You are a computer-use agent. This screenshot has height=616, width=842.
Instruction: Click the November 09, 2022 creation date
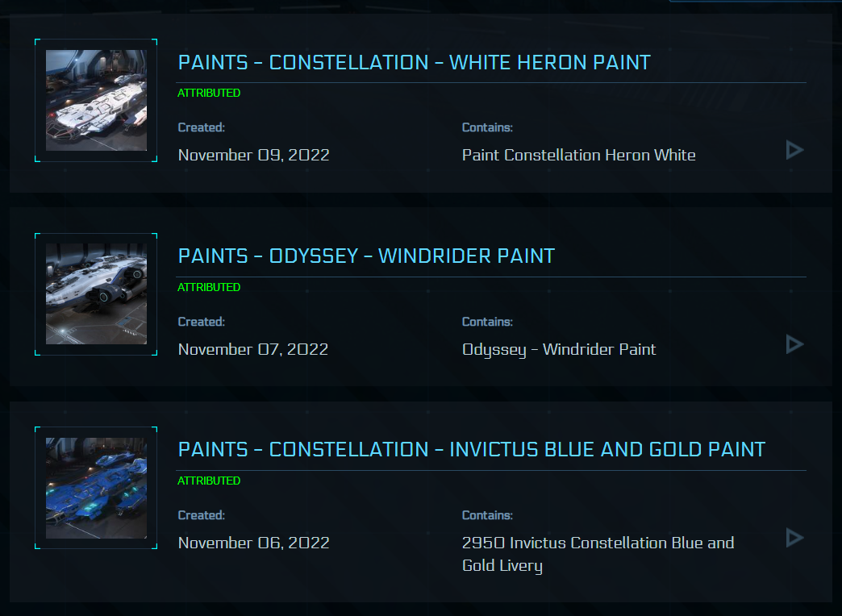click(253, 155)
